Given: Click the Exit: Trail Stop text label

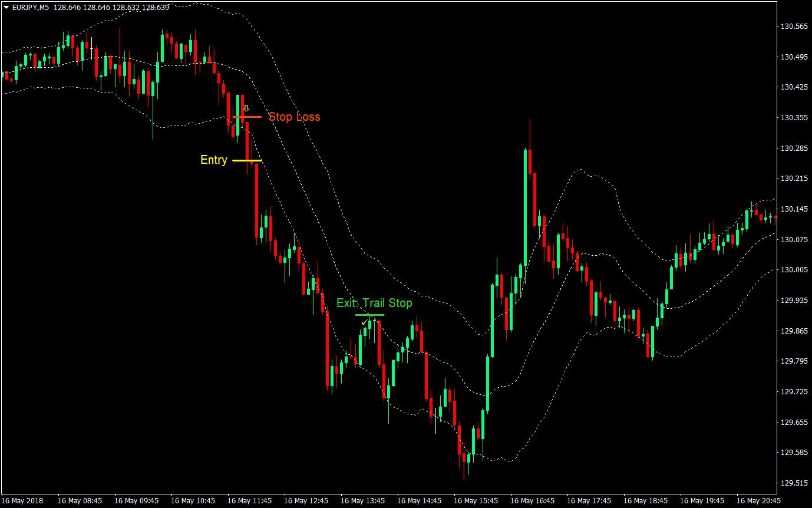Looking at the screenshot, I should point(374,304).
